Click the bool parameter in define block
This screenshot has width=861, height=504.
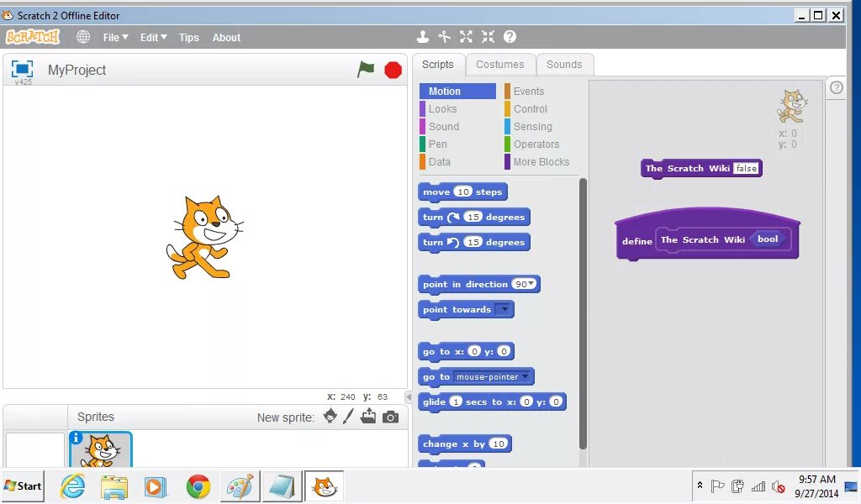point(768,239)
